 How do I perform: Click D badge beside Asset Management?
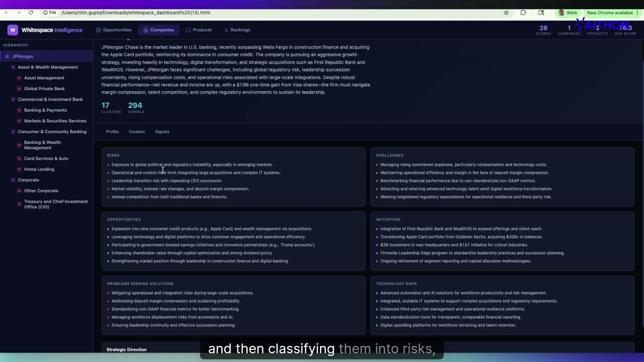pyautogui.click(x=19, y=78)
